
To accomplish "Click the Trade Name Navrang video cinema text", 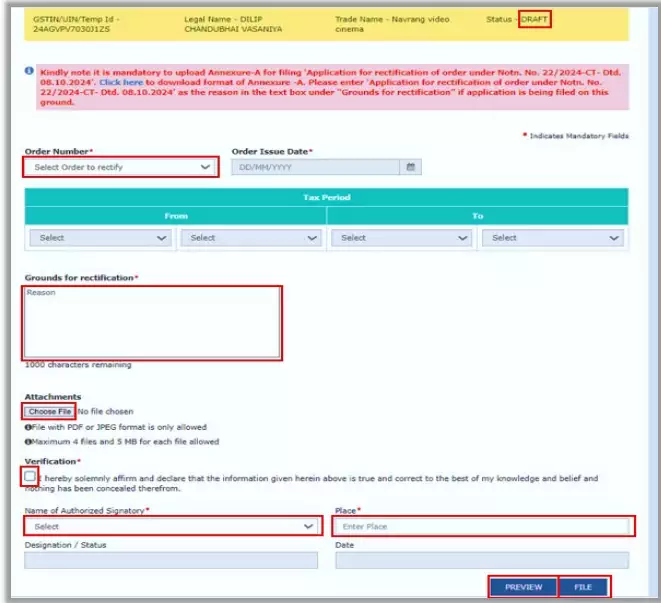I will pyautogui.click(x=392, y=24).
